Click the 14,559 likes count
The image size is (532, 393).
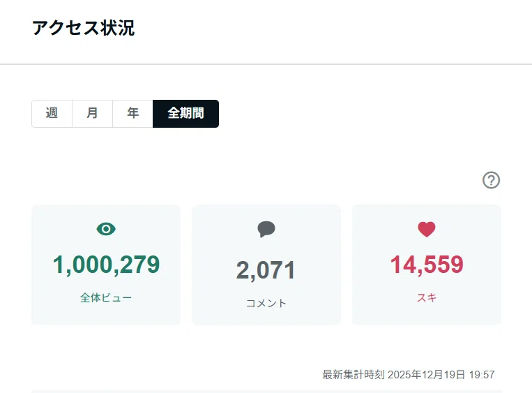coord(427,265)
